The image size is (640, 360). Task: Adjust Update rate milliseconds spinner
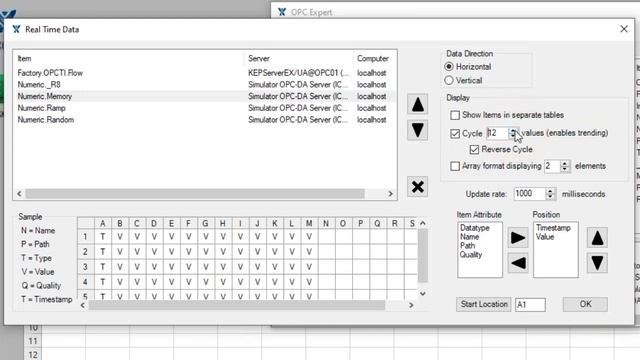tap(550, 194)
